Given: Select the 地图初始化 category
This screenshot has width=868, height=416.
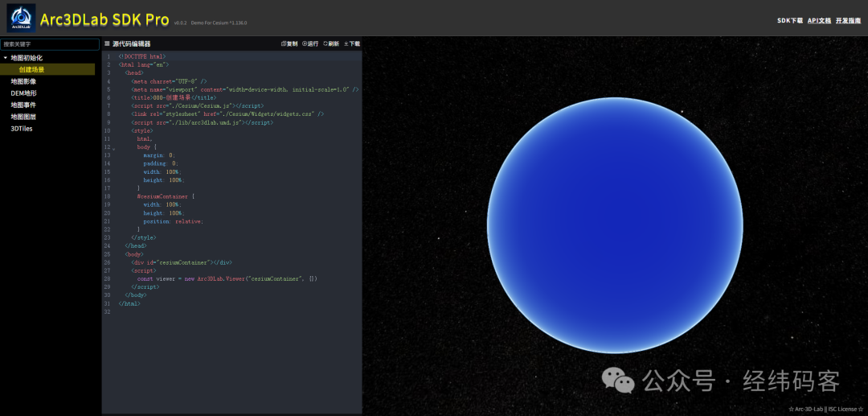Looking at the screenshot, I should click(x=27, y=58).
